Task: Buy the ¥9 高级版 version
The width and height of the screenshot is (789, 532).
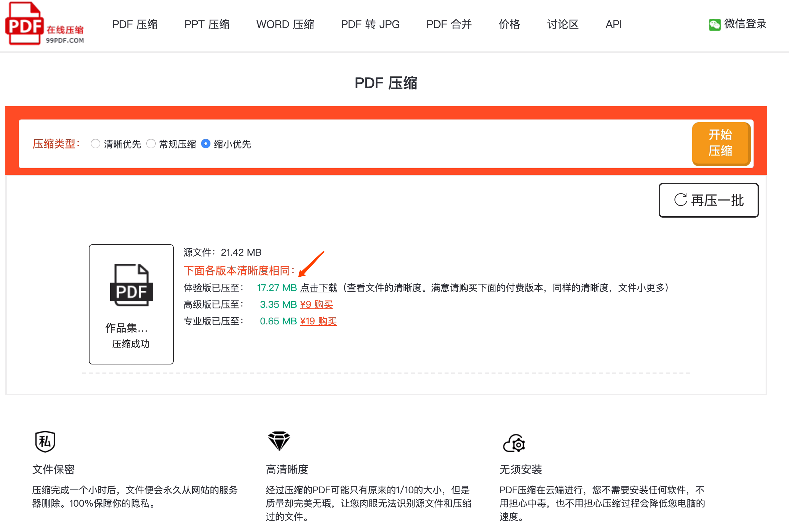Action: [316, 305]
